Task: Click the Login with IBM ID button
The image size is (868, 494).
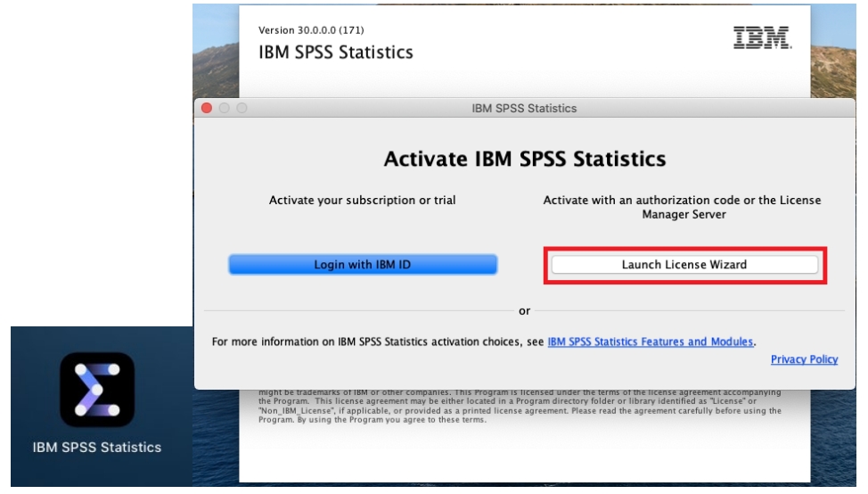Action: [x=363, y=265]
